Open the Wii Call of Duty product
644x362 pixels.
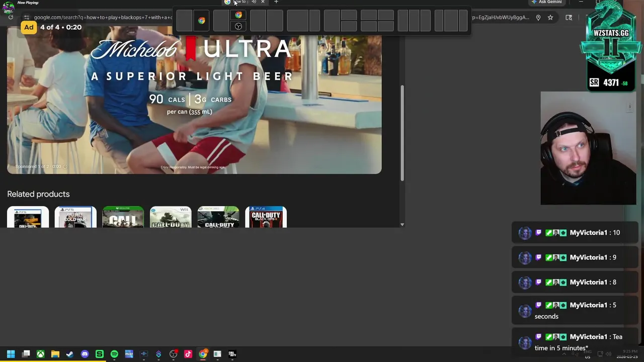[x=171, y=217]
